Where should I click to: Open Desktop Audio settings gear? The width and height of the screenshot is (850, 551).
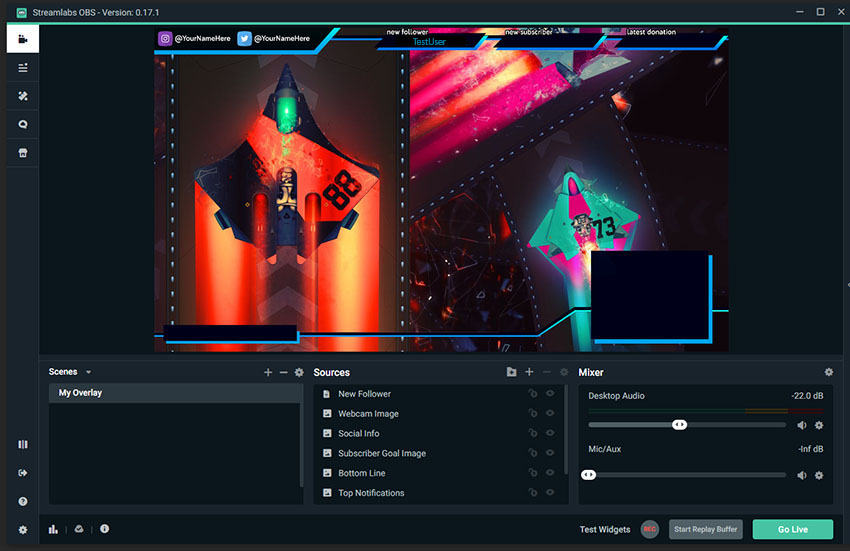819,425
